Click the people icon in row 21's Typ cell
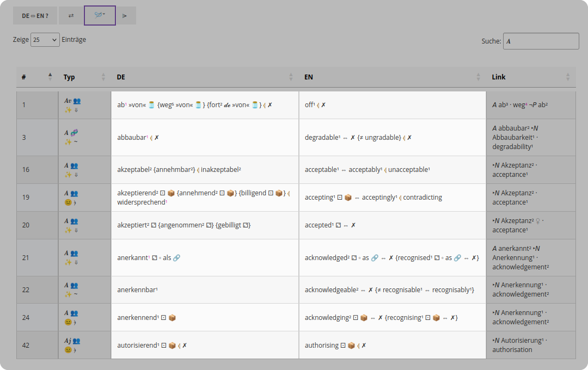 tap(74, 254)
